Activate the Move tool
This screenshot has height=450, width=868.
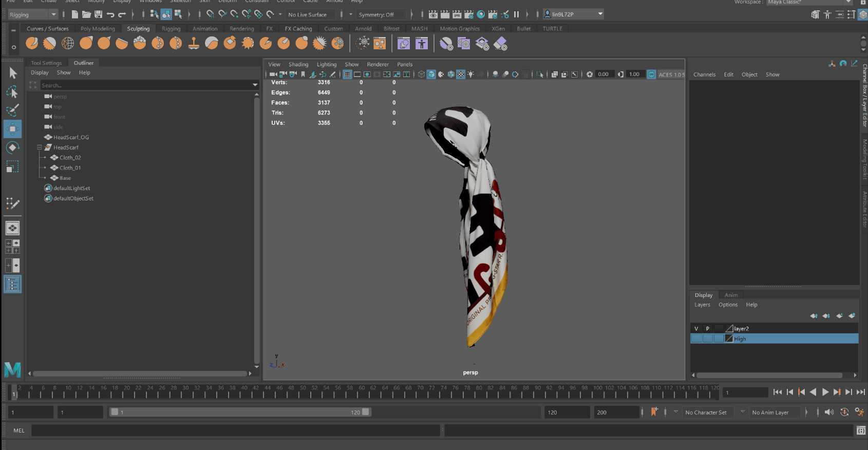point(13,129)
